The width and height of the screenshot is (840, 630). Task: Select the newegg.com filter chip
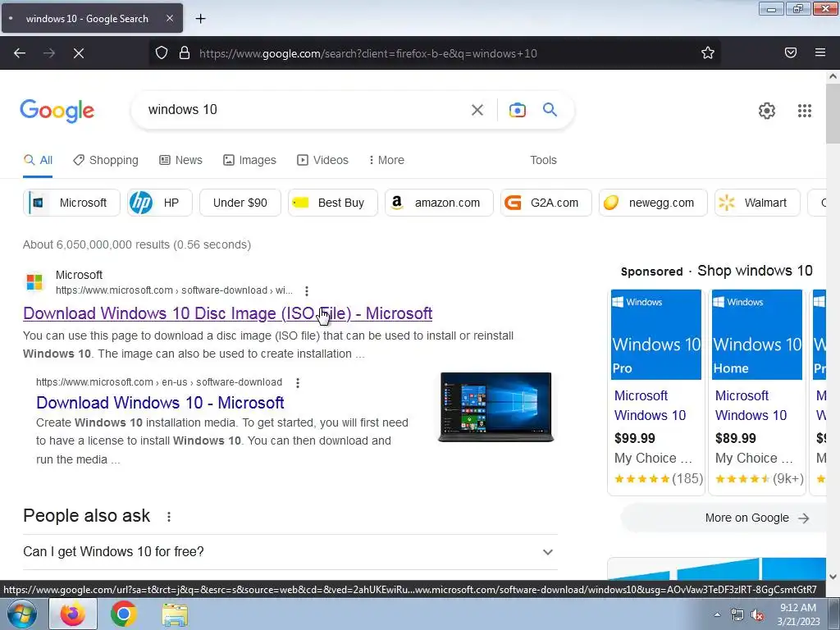point(653,203)
